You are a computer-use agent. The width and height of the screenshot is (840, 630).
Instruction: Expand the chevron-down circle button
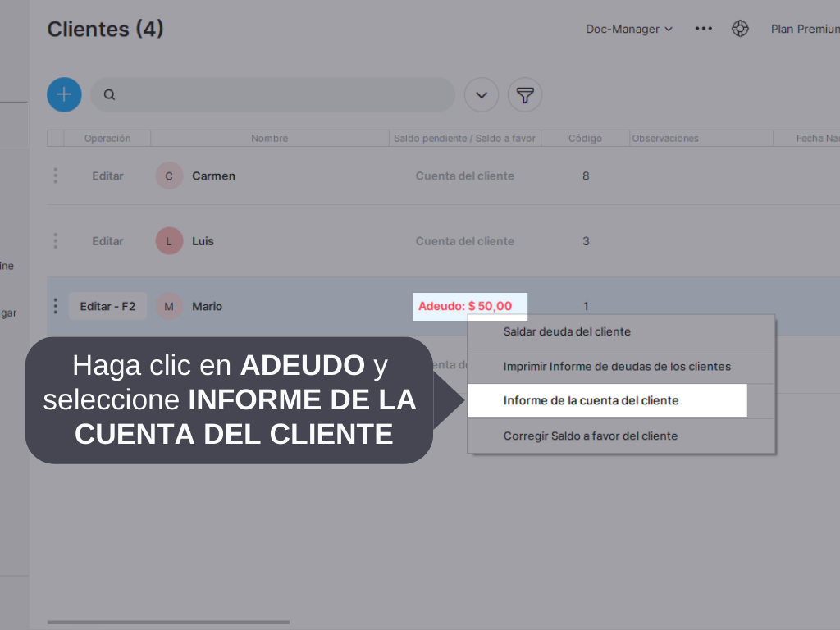pyautogui.click(x=482, y=95)
